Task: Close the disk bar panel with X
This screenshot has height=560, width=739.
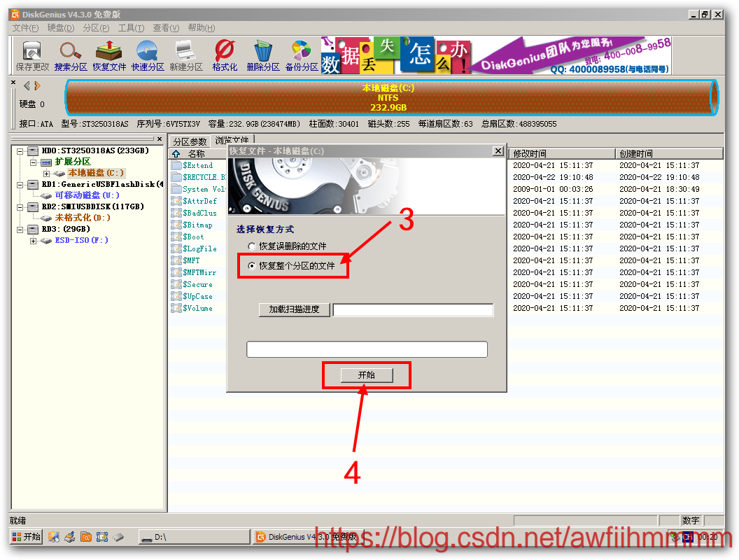Action: (x=13, y=83)
